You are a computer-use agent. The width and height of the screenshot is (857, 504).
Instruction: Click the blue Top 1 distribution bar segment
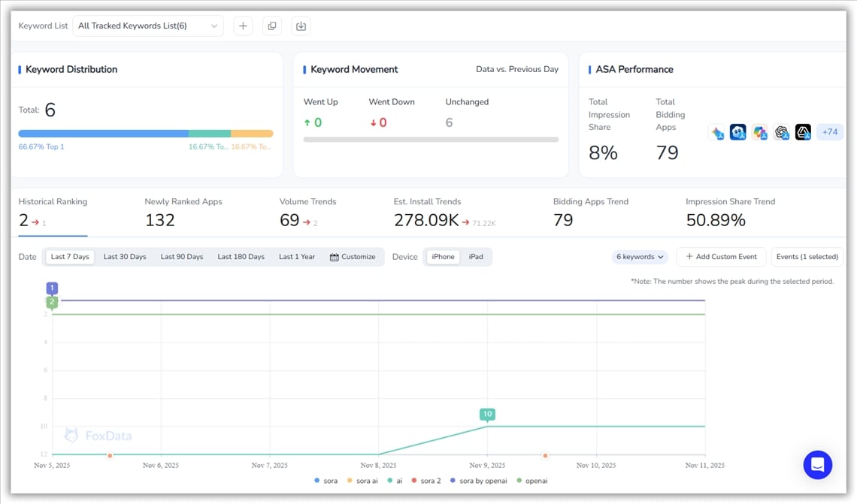tap(103, 134)
